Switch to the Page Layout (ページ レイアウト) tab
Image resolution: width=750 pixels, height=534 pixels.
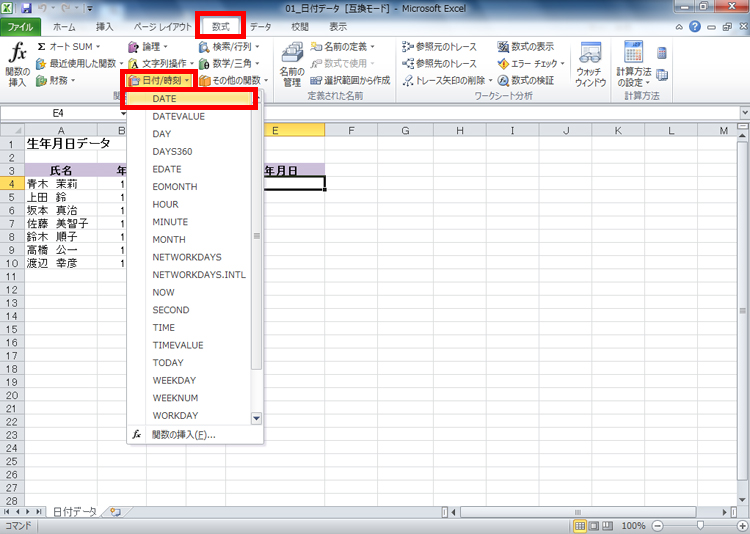(x=162, y=27)
